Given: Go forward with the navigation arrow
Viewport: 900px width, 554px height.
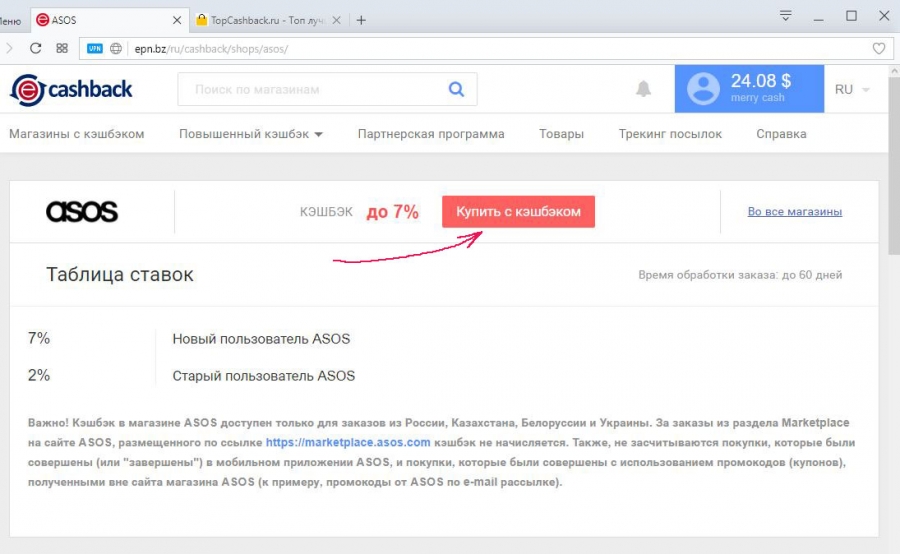Looking at the screenshot, I should pyautogui.click(x=9, y=49).
